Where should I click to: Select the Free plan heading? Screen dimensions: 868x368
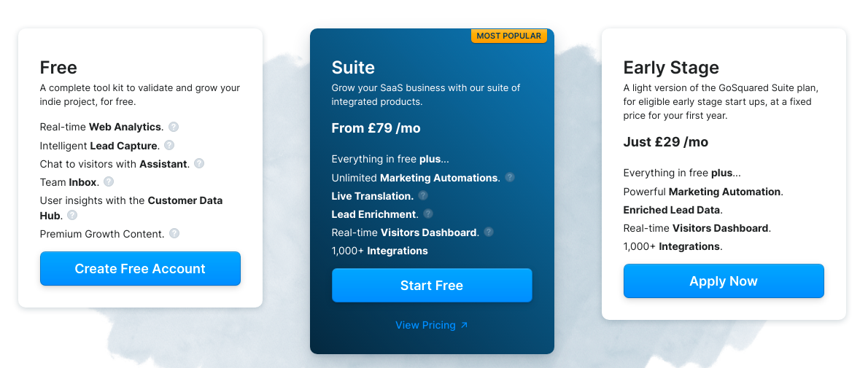(58, 68)
